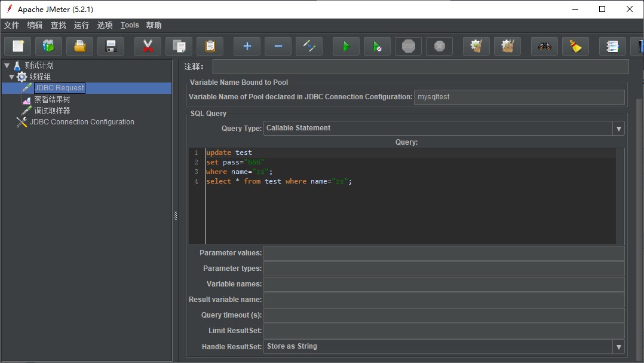Click the right panel vertical scrollbar
This screenshot has height=363, width=644.
point(640,230)
